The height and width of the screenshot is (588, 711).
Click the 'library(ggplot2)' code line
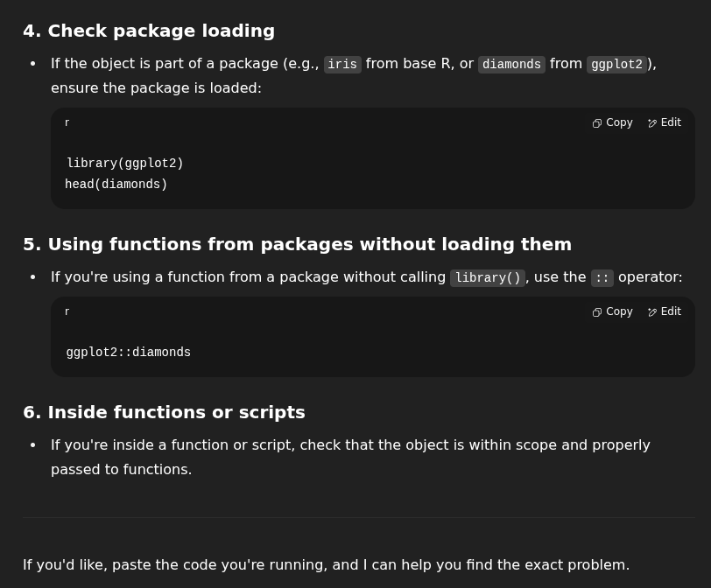click(124, 164)
